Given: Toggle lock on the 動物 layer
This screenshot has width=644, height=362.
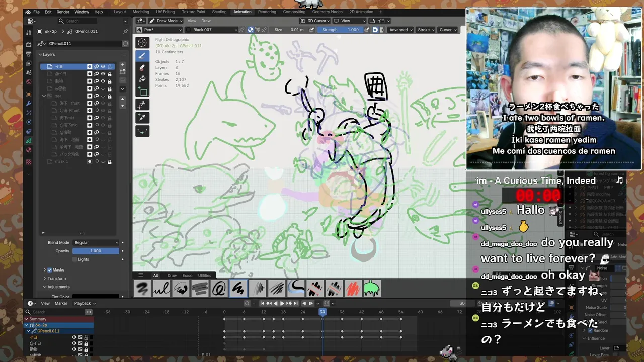Looking at the screenshot, I should (x=109, y=81).
